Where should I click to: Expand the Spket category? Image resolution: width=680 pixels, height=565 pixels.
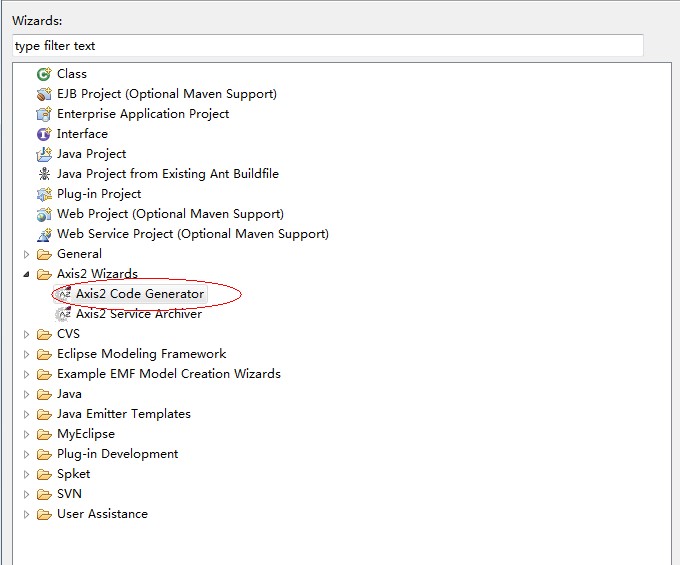pos(26,474)
